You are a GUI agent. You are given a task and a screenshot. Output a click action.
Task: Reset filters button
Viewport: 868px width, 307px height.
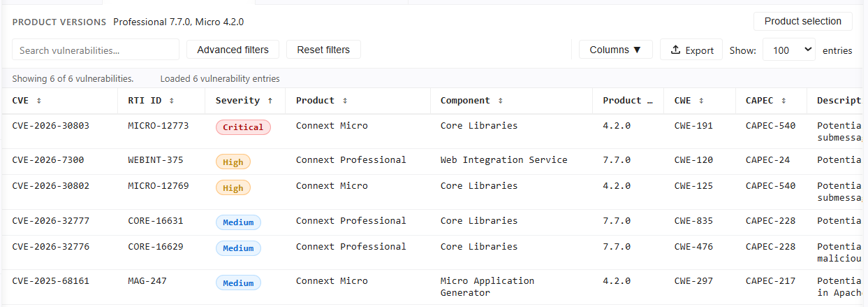[x=323, y=50]
